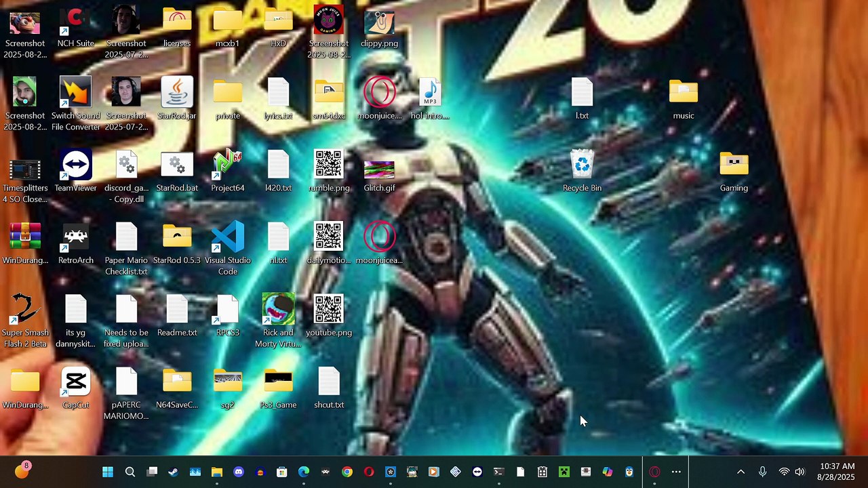The height and width of the screenshot is (488, 868).
Task: Open the Windows Start menu
Action: pos(108,472)
